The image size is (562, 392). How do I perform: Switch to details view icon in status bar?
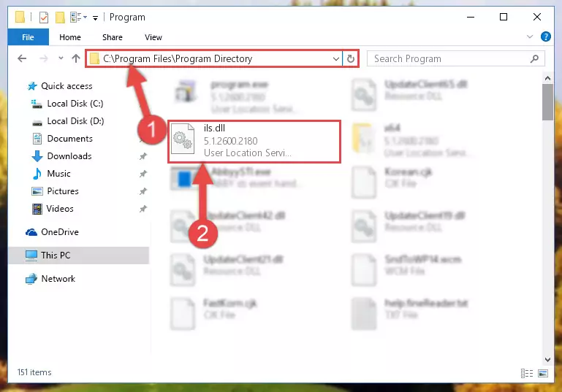[x=527, y=373]
